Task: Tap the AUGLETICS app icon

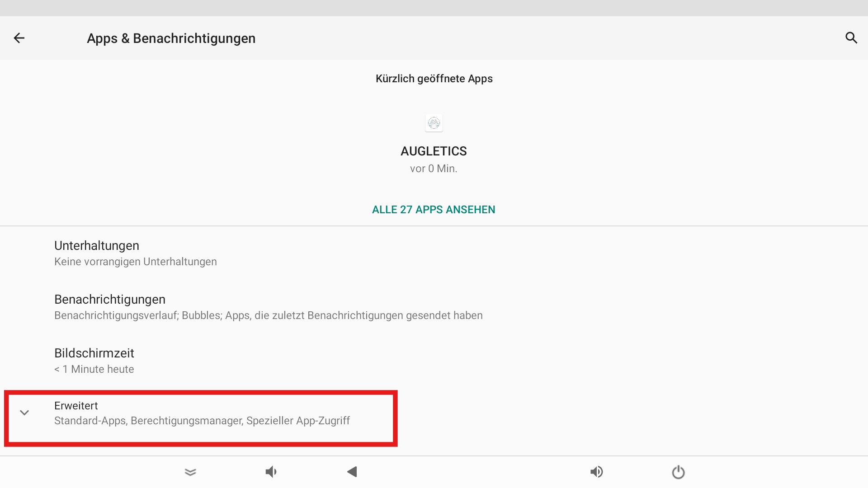Action: [x=434, y=123]
